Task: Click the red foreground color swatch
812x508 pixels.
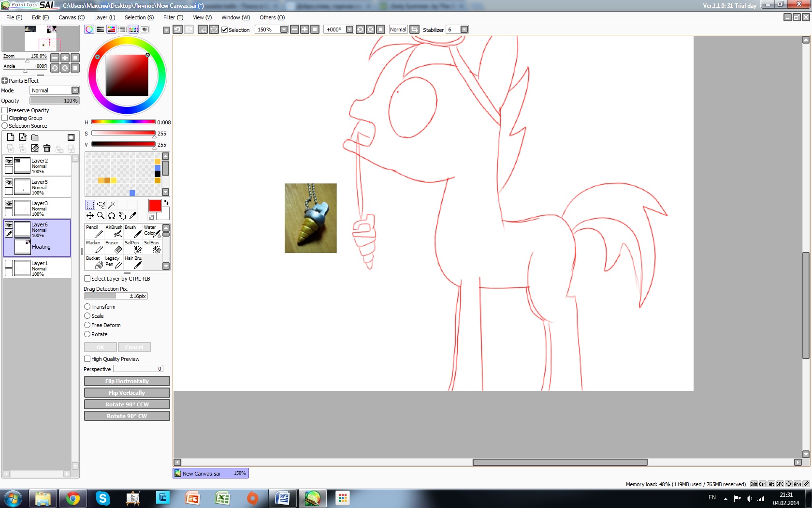Action: coord(155,206)
